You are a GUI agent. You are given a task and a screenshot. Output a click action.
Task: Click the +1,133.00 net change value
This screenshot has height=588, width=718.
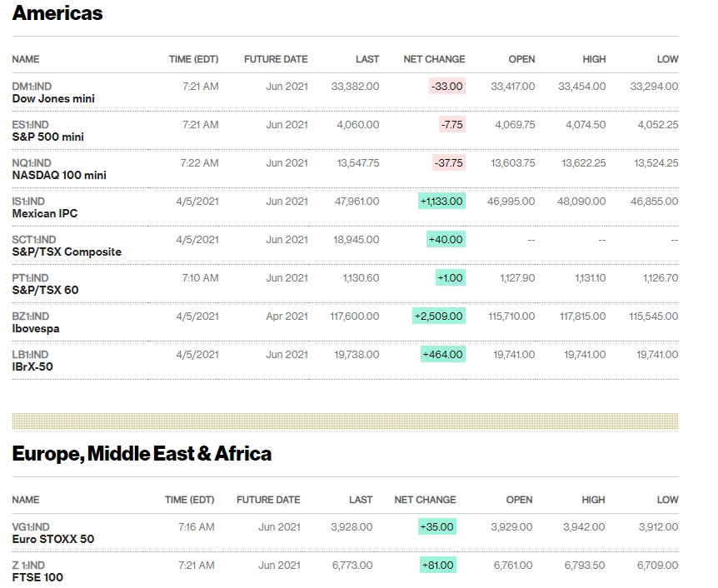(x=441, y=202)
